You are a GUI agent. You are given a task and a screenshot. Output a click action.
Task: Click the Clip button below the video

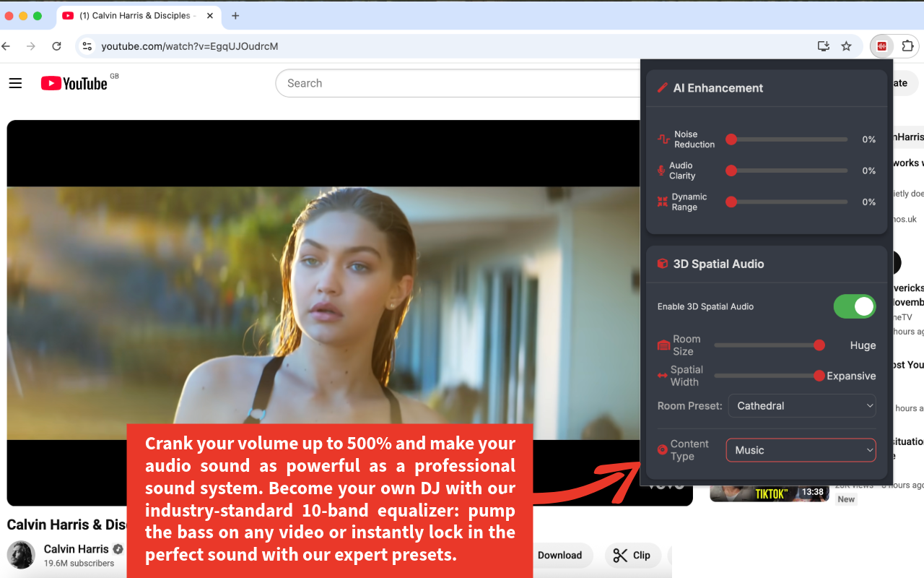click(x=633, y=555)
